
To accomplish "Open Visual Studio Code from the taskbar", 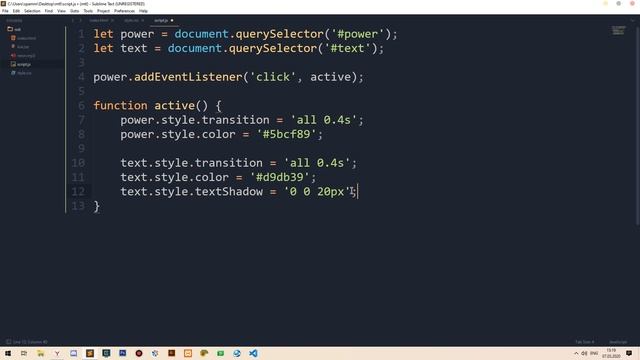I will 253,353.
